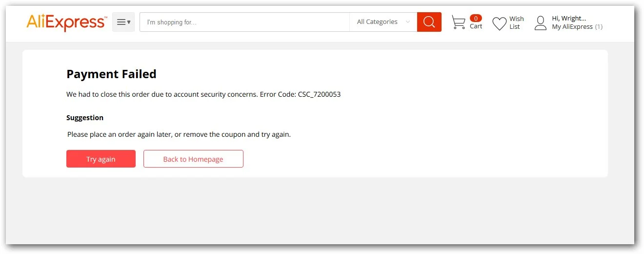Viewport: 644px width, 254px height.
Task: Click the orange search magnifier button
Action: click(429, 22)
